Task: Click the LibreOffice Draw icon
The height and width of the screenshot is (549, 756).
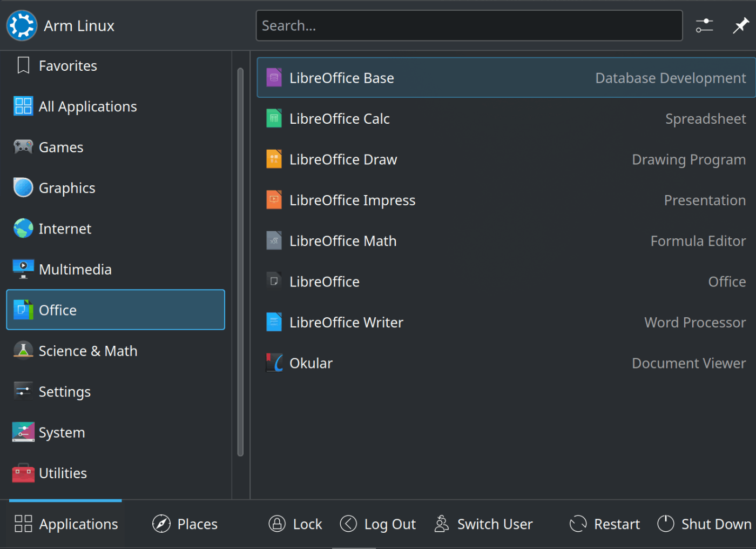Action: coord(274,159)
